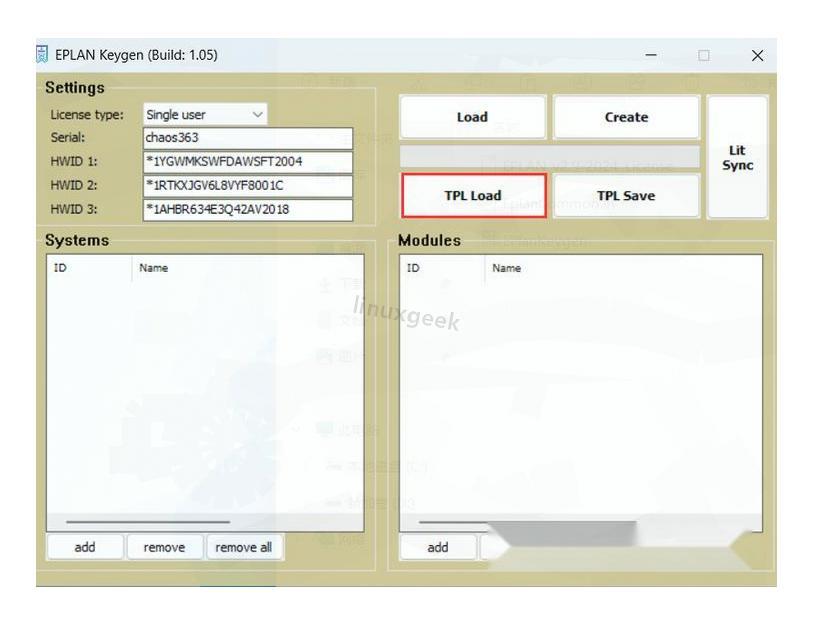This screenshot has height=626, width=814.
Task: Click into the Serial input field
Action: tap(248, 138)
